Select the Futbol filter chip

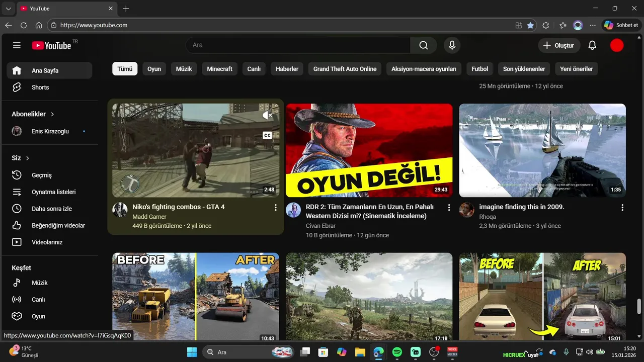(479, 69)
